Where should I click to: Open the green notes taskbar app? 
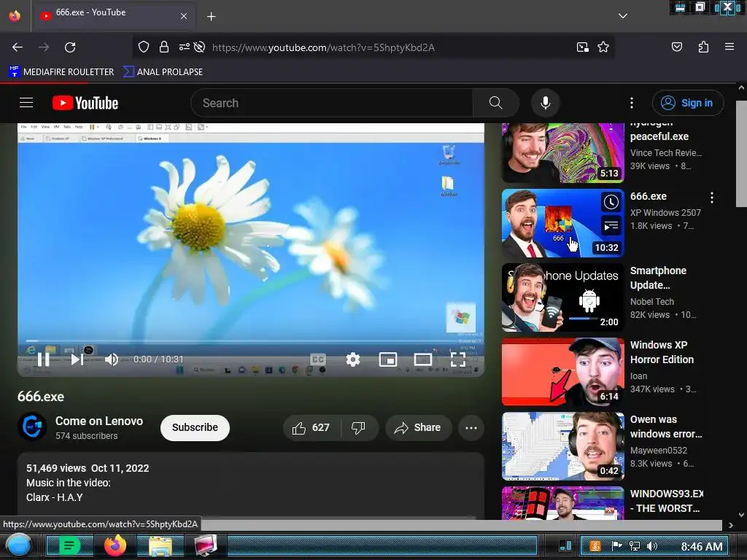pos(69,545)
